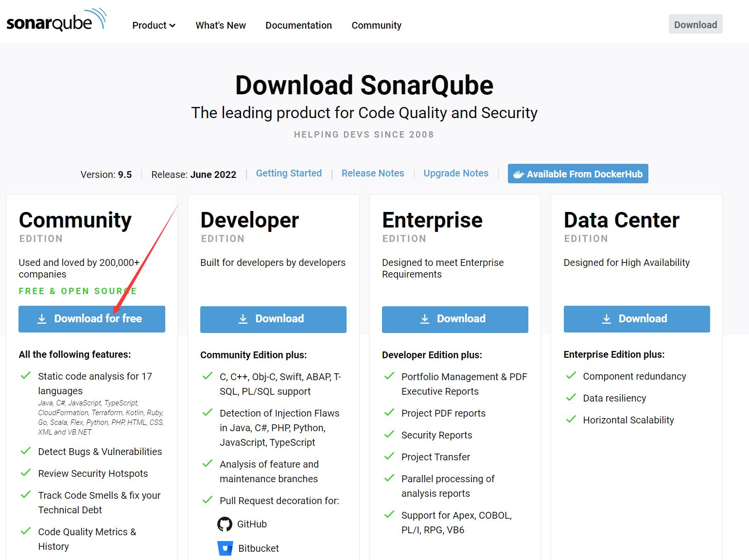The image size is (749, 560).
Task: Click Security Reports feature text
Action: point(437,435)
